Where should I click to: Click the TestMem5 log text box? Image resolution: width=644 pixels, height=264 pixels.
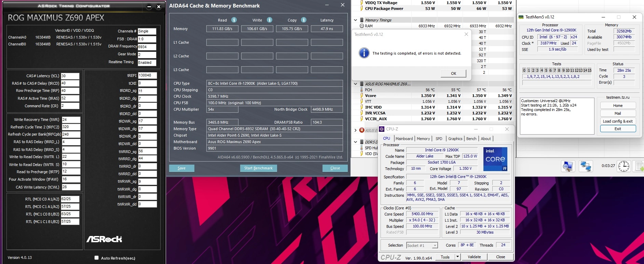pyautogui.click(x=557, y=116)
